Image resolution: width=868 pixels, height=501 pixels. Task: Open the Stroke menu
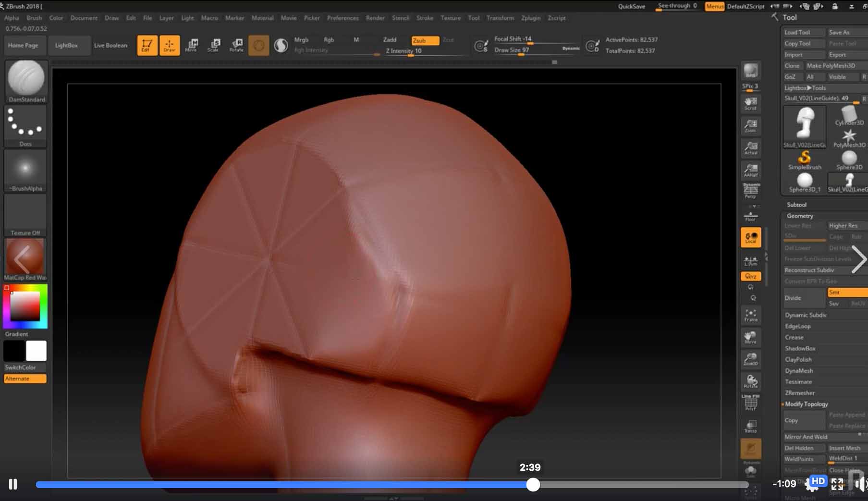[x=425, y=18]
